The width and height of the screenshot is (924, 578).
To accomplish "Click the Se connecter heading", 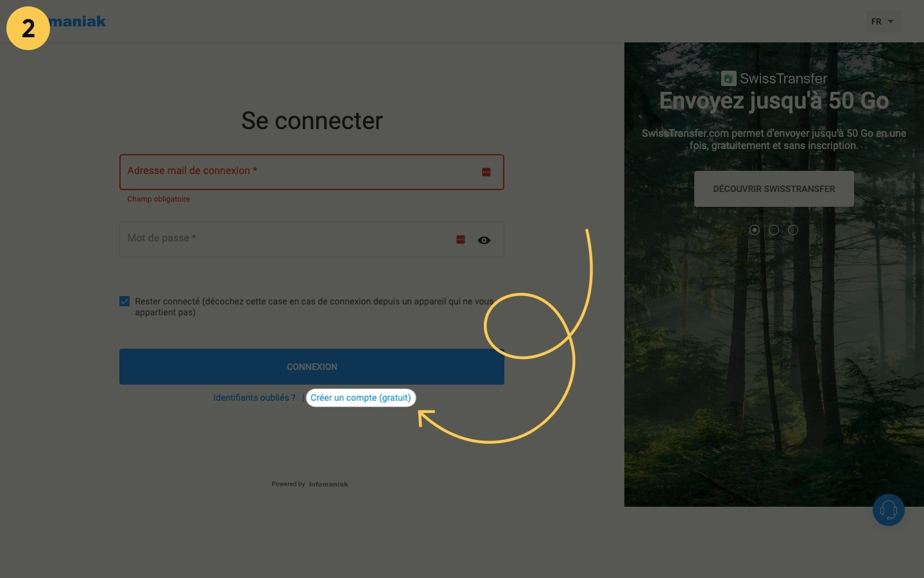I will coord(312,121).
